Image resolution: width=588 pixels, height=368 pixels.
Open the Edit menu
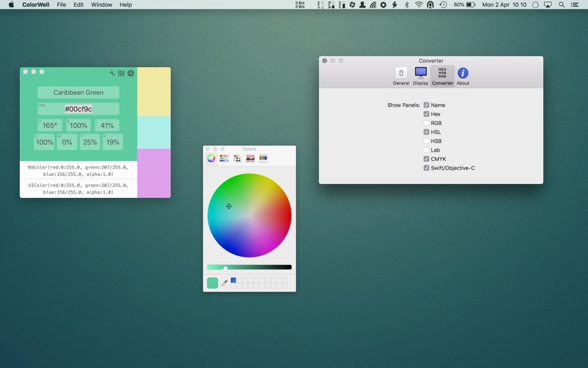click(x=79, y=4)
